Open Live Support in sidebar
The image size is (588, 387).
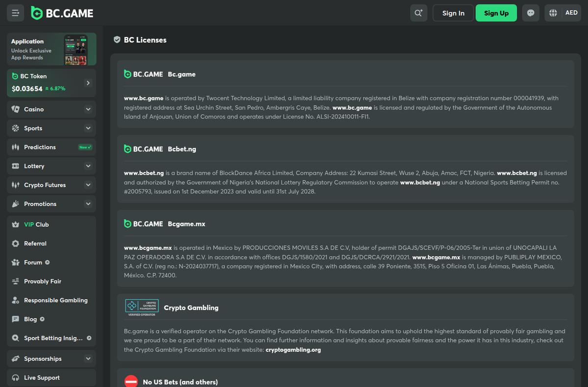[51, 378]
